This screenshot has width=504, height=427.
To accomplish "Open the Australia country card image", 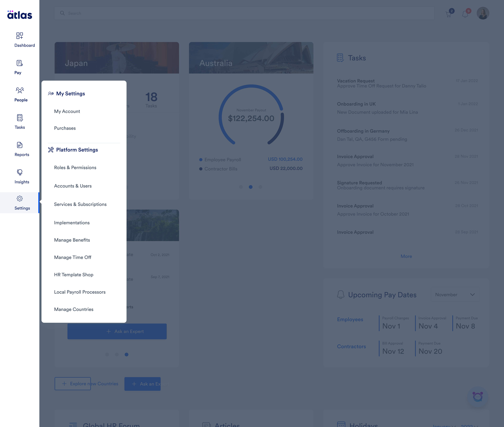I will pos(251,58).
